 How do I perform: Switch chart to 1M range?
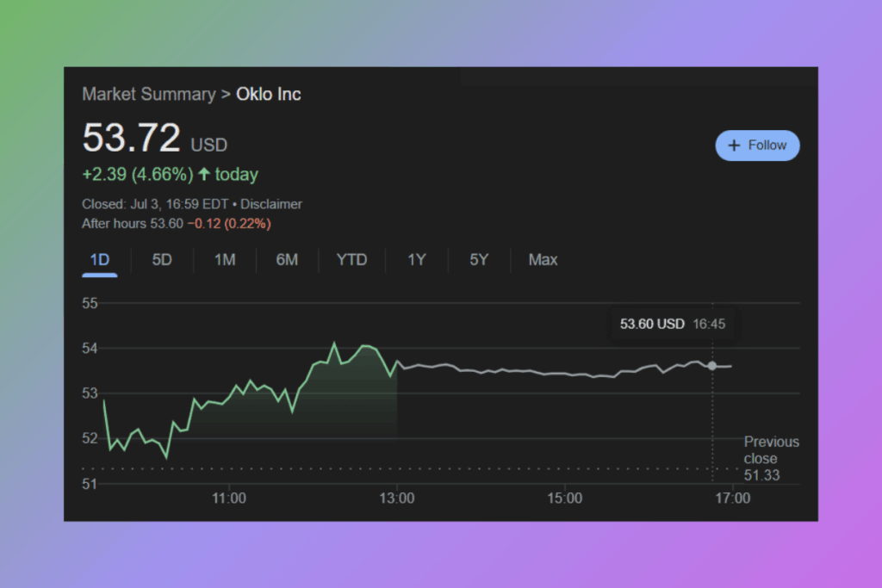pyautogui.click(x=225, y=259)
